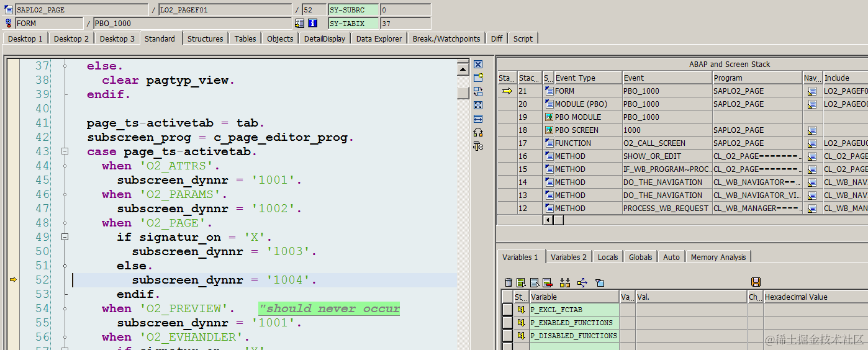Click the orange save diskette icon in Variables panel

756,282
